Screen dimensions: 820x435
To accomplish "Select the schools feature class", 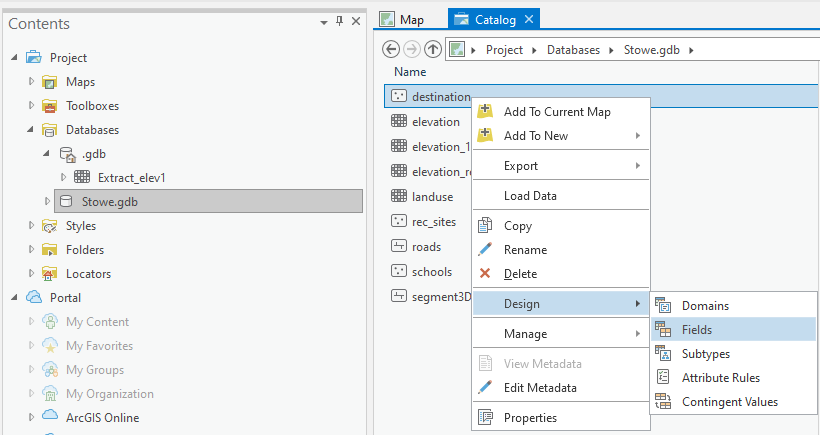I will pyautogui.click(x=432, y=272).
